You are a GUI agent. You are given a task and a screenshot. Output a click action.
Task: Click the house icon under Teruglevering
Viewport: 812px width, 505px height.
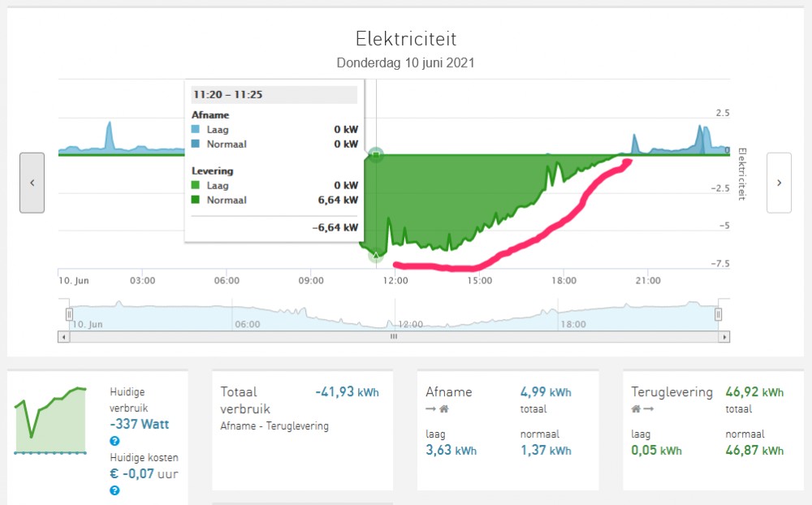637,409
